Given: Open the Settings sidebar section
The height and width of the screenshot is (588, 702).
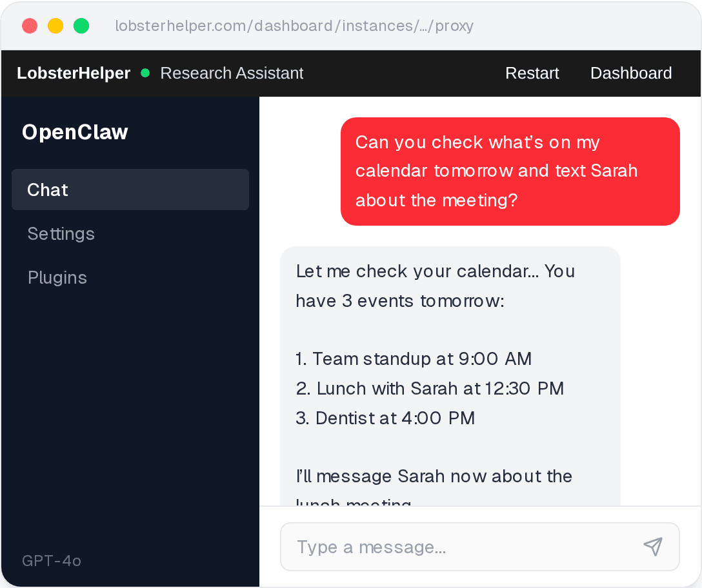Looking at the screenshot, I should [x=61, y=233].
